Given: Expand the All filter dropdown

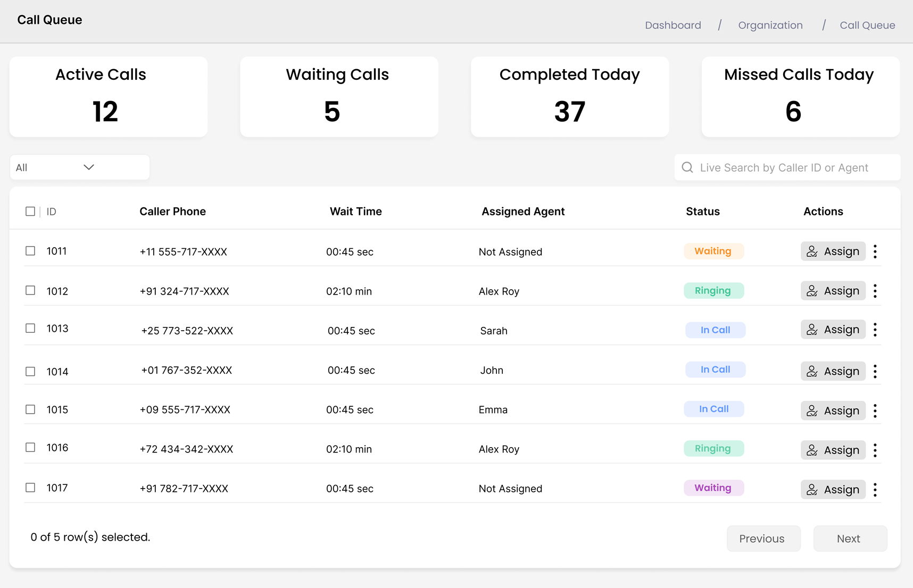Looking at the screenshot, I should (79, 167).
